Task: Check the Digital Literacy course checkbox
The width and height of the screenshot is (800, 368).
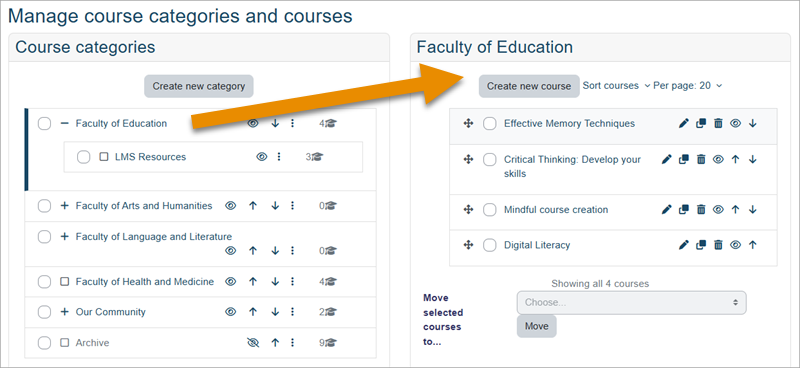Action: tap(489, 245)
